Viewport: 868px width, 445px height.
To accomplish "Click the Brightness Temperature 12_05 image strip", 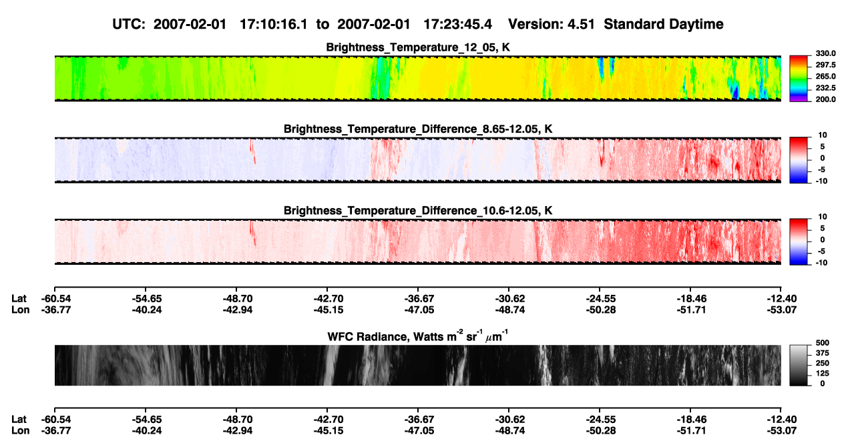I will [x=418, y=78].
